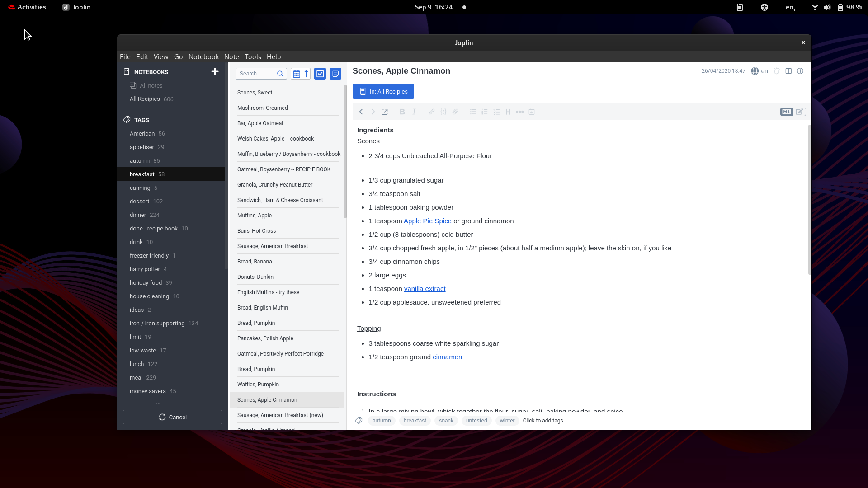
Task: Click the vanilla extract hyperlink
Action: pos(425,288)
